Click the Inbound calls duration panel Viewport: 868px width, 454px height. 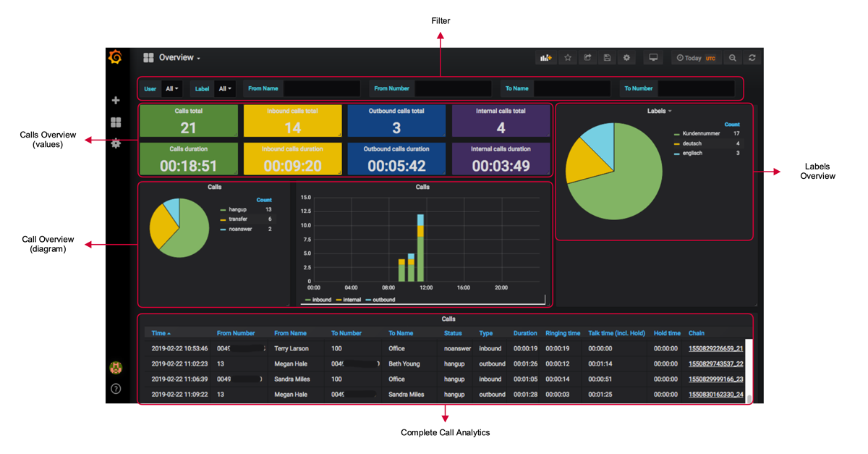[292, 159]
